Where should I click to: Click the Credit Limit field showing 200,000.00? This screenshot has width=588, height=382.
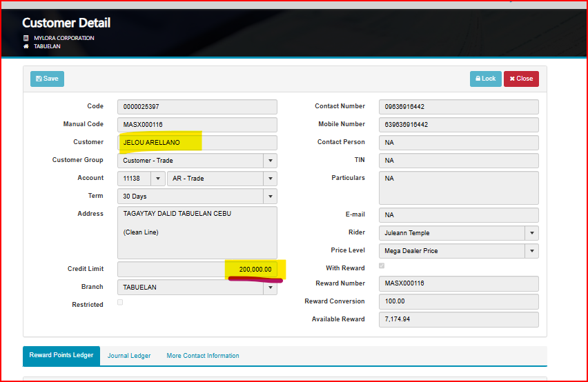coord(197,269)
